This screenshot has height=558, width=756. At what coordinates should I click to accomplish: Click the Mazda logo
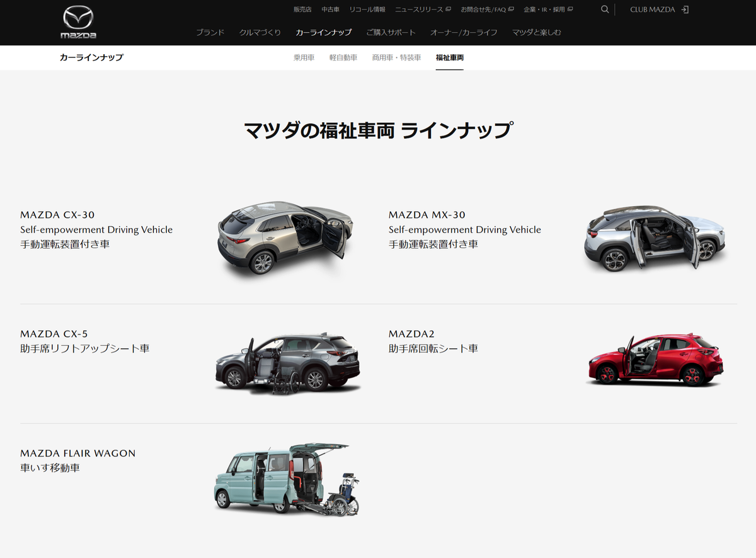click(x=78, y=23)
